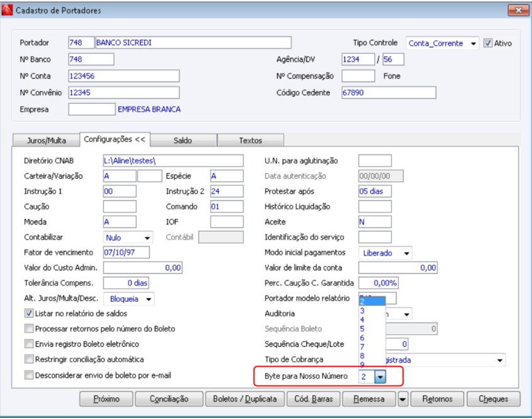This screenshot has height=419, width=532.
Task: Select option 4 in the byte list
Action: tap(372, 320)
